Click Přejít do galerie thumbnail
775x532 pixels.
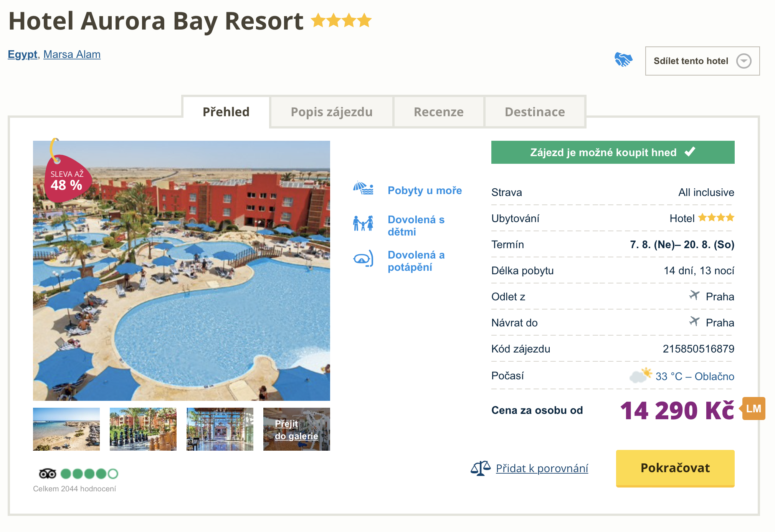click(296, 429)
